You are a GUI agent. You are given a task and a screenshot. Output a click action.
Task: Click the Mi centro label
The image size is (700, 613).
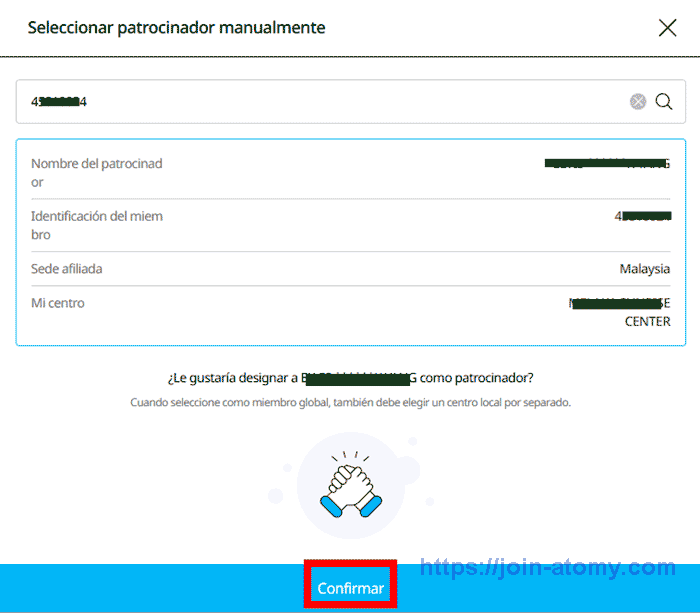pos(58,303)
